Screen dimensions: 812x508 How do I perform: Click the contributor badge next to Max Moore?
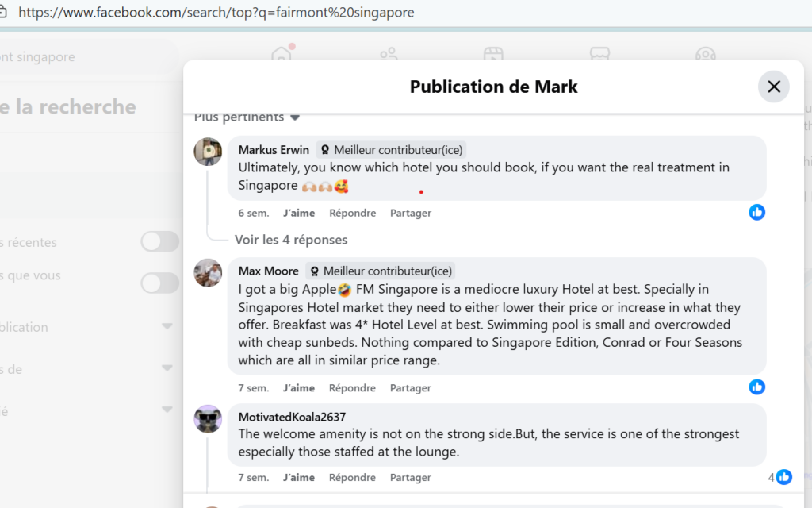[381, 271]
